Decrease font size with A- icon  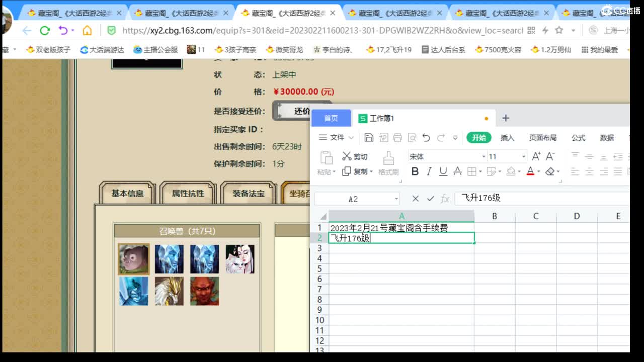(550, 156)
